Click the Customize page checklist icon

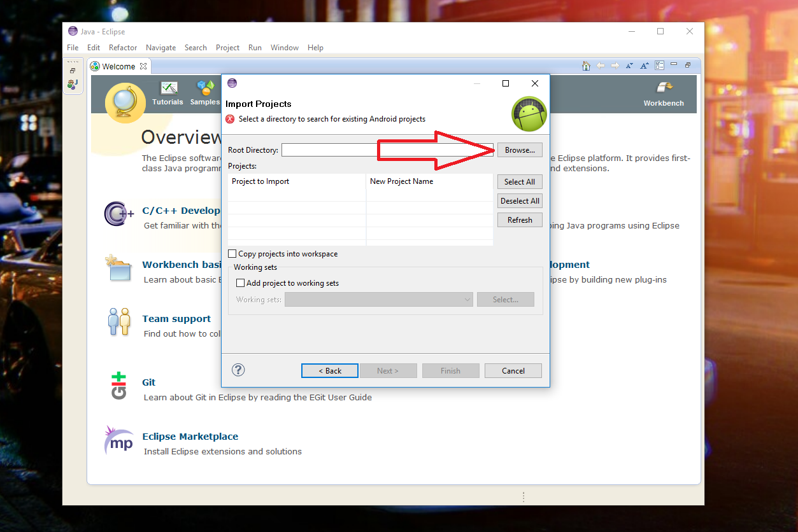pos(660,66)
